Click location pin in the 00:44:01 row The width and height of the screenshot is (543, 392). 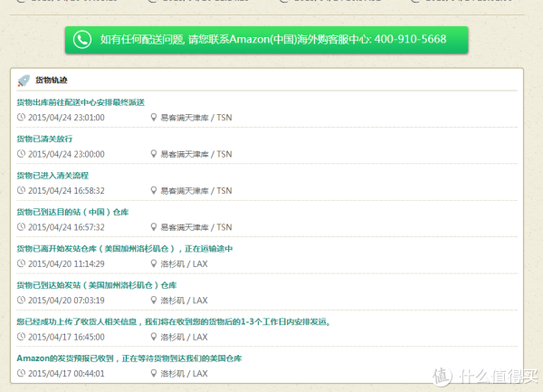coord(154,373)
